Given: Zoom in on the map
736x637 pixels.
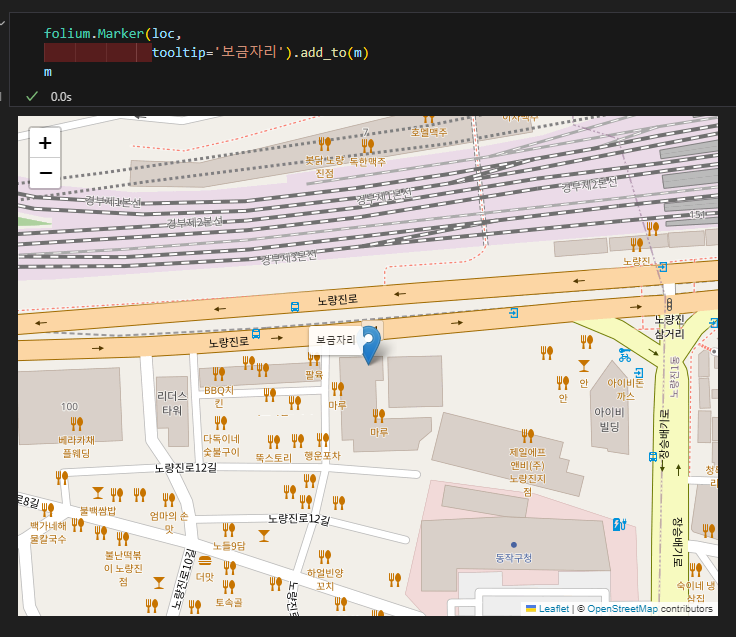Looking at the screenshot, I should (45, 143).
